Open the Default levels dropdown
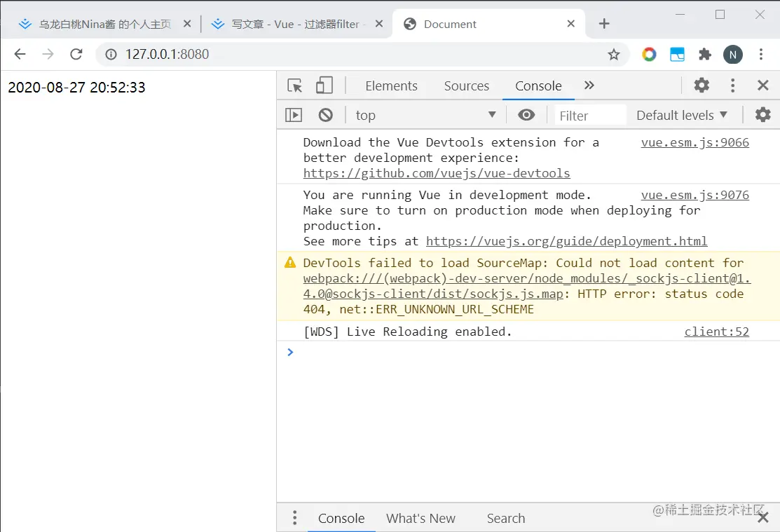The height and width of the screenshot is (532, 780). [682, 115]
